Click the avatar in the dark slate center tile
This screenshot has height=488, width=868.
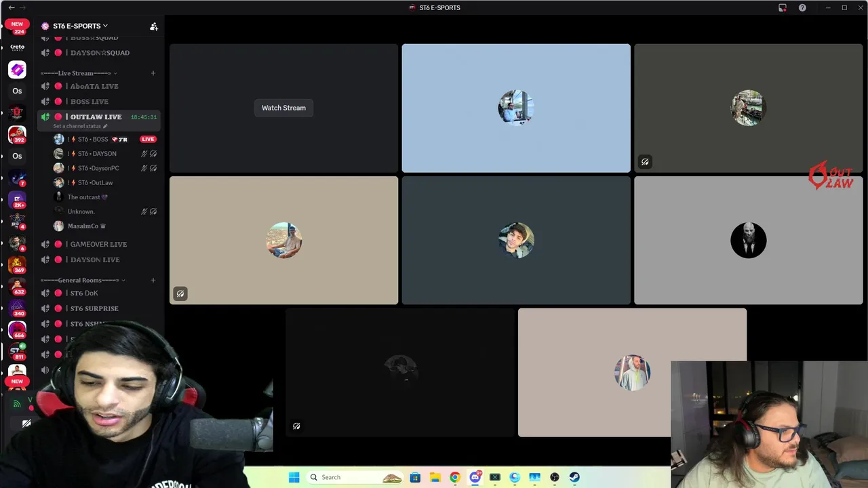point(516,241)
